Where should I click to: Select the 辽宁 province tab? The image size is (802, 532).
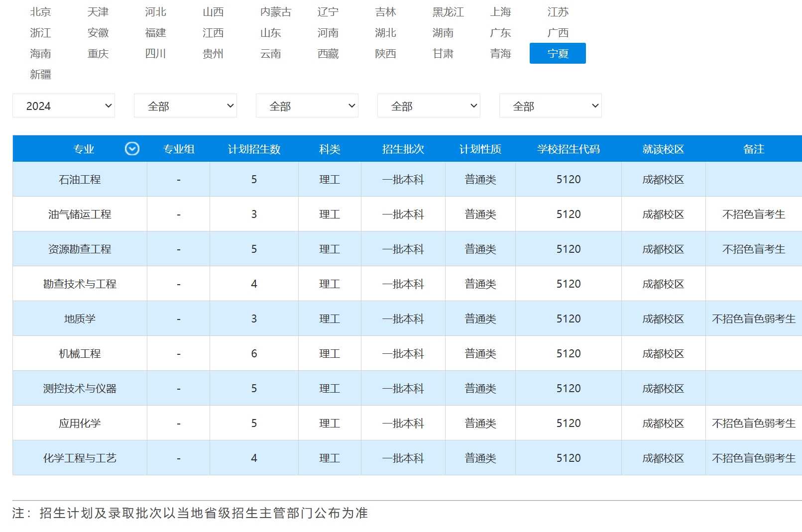click(x=328, y=12)
